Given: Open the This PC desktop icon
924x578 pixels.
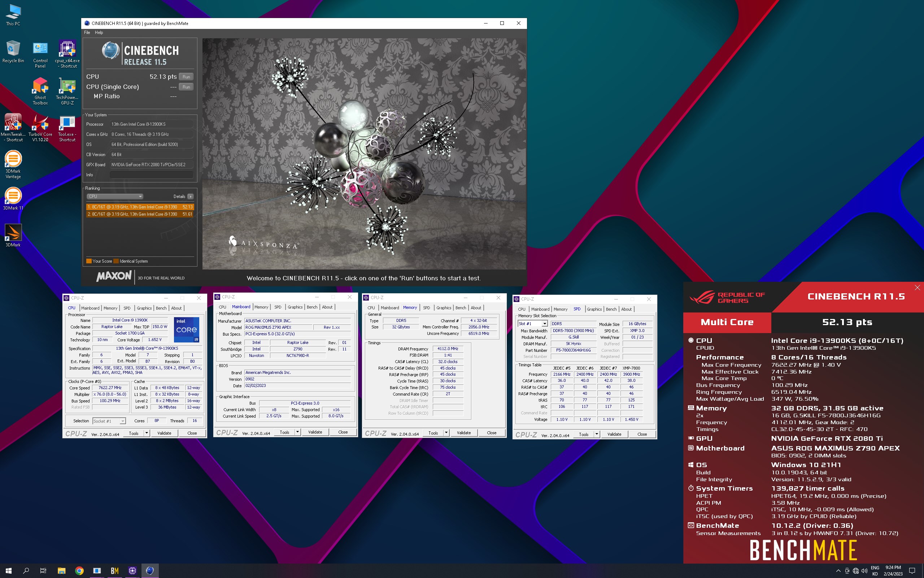Looking at the screenshot, I should [13, 15].
